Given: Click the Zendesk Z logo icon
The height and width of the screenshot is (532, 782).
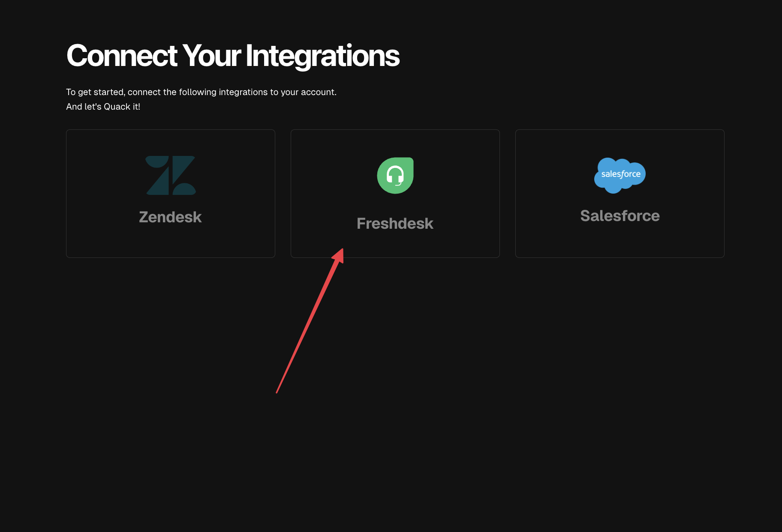Looking at the screenshot, I should click(171, 175).
